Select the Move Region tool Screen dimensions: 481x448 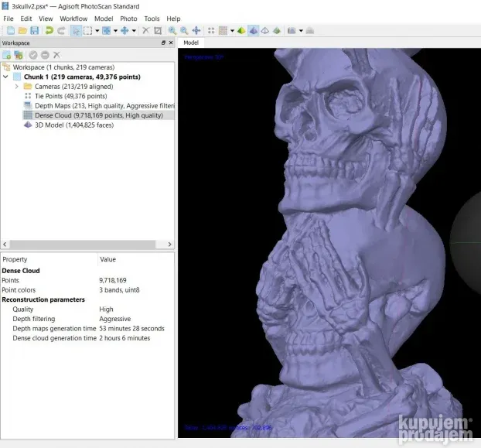pos(106,31)
